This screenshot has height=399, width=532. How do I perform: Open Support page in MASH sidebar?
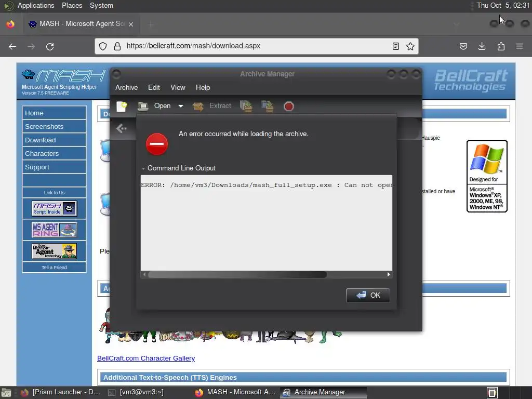[54, 167]
